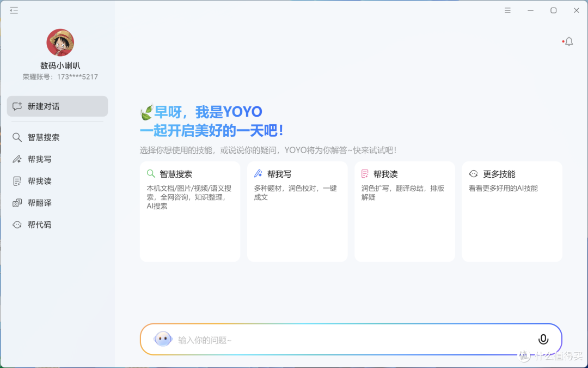The image size is (588, 368).
Task: Close the YOYO window
Action: tap(577, 10)
